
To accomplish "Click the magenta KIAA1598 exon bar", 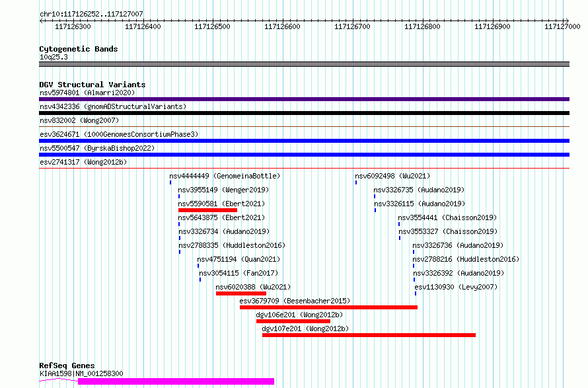I will pyautogui.click(x=176, y=381).
